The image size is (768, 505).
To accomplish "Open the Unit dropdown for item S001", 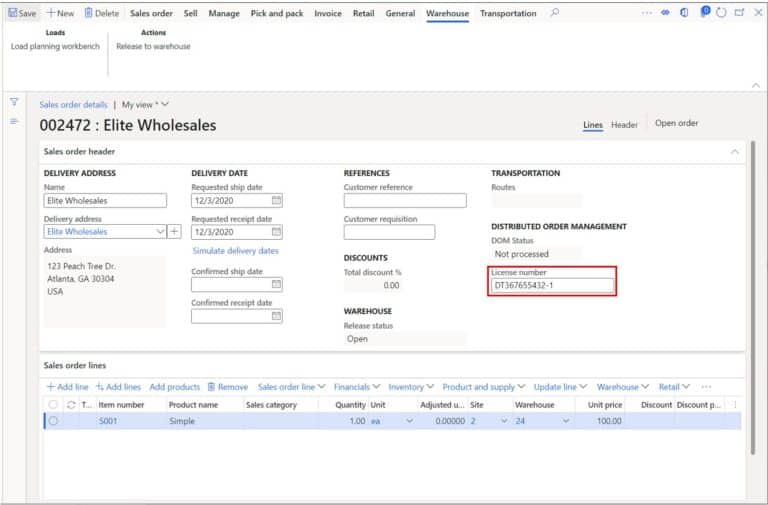I will coord(409,421).
